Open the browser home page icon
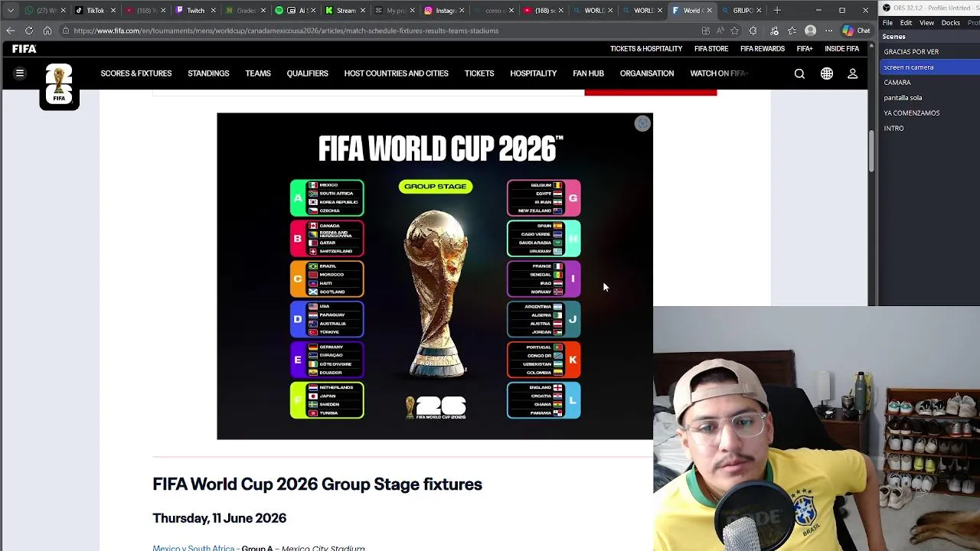980x551 pixels. click(47, 31)
